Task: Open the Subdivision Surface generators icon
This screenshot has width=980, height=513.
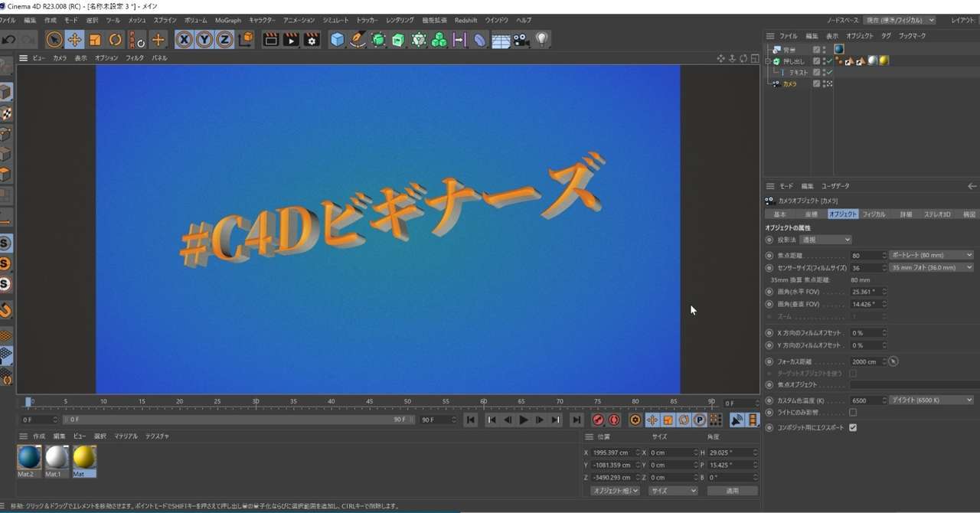Action: tap(378, 40)
